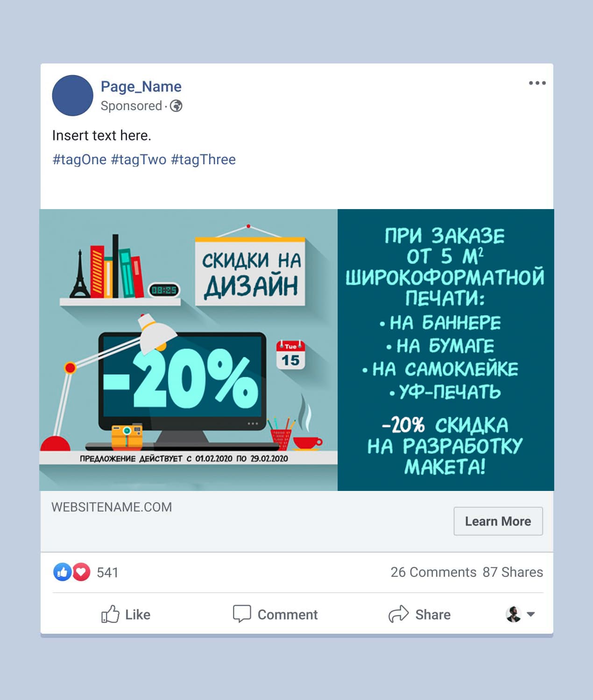Open the three-dot post options menu

537,83
